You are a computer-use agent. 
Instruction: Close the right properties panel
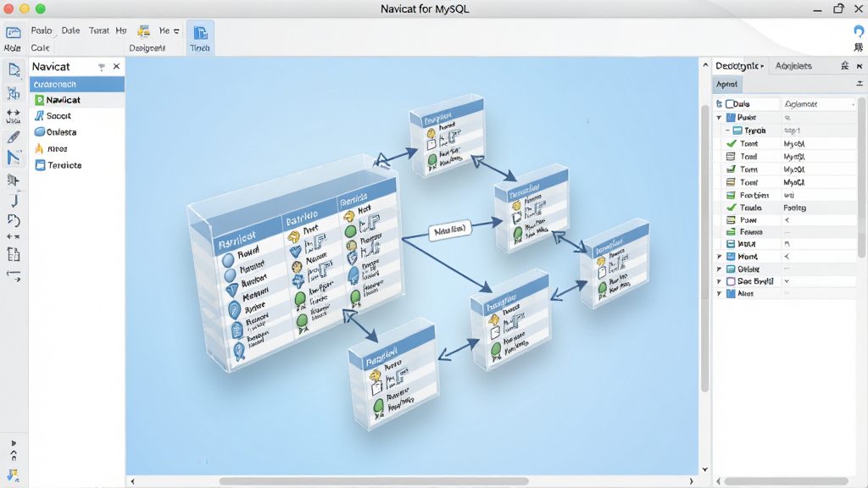click(x=860, y=66)
